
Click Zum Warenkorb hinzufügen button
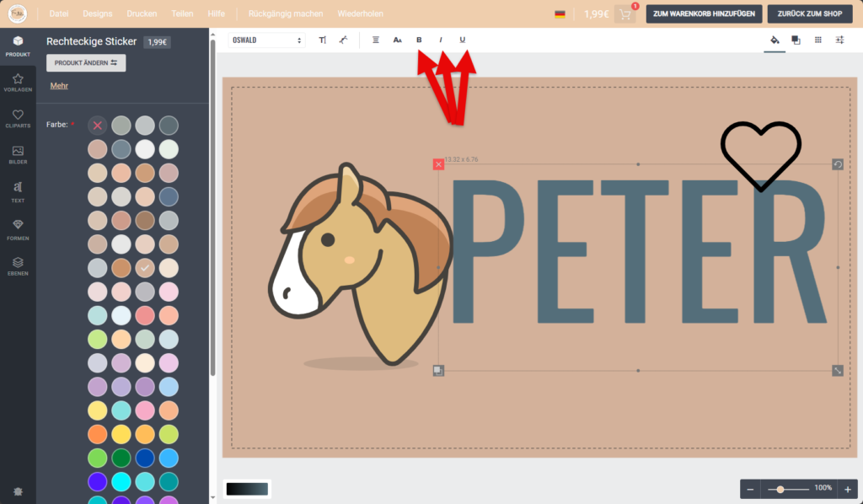[704, 14]
